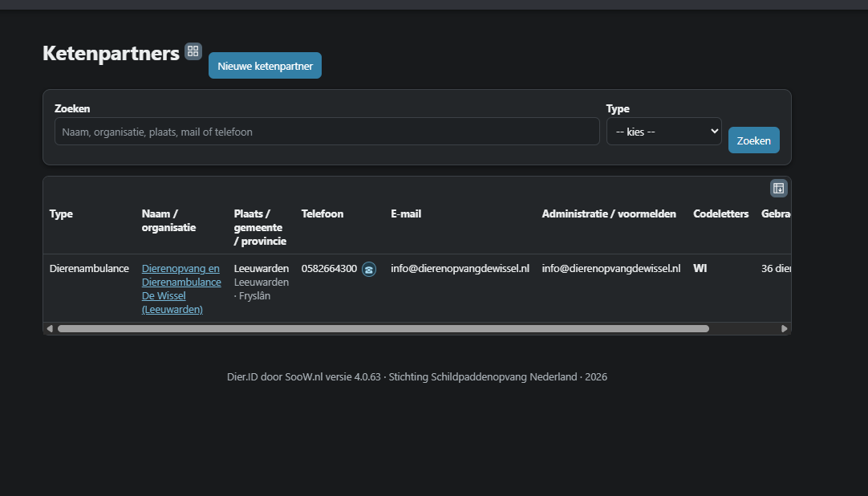The height and width of the screenshot is (496, 868).
Task: Click the footer text with versie 4.0.63
Action: [417, 377]
